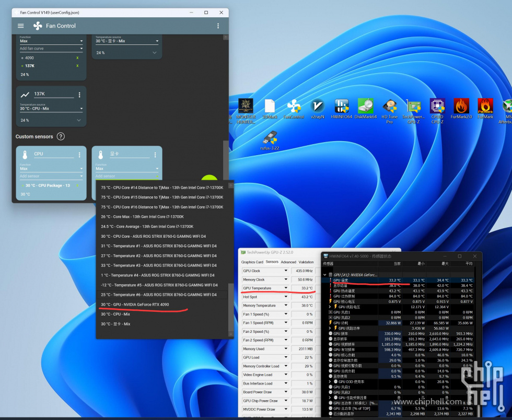This screenshot has width=512, height=420.
Task: Choose the CPU - Mix sensor option
Action: coord(116,314)
